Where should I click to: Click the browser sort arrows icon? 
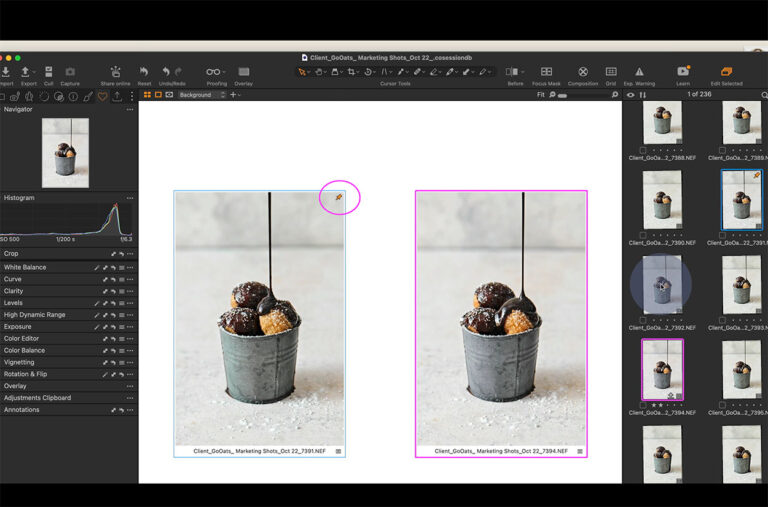pos(643,95)
